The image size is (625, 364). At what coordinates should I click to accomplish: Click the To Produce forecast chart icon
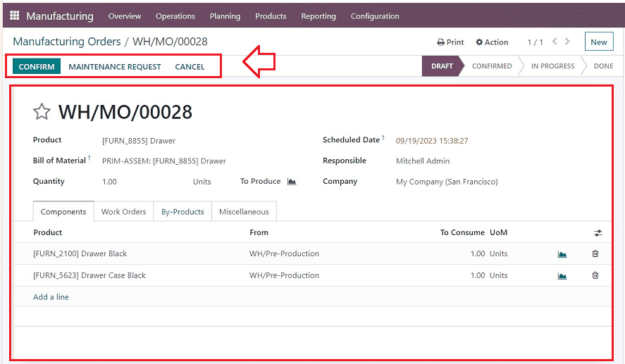click(292, 182)
